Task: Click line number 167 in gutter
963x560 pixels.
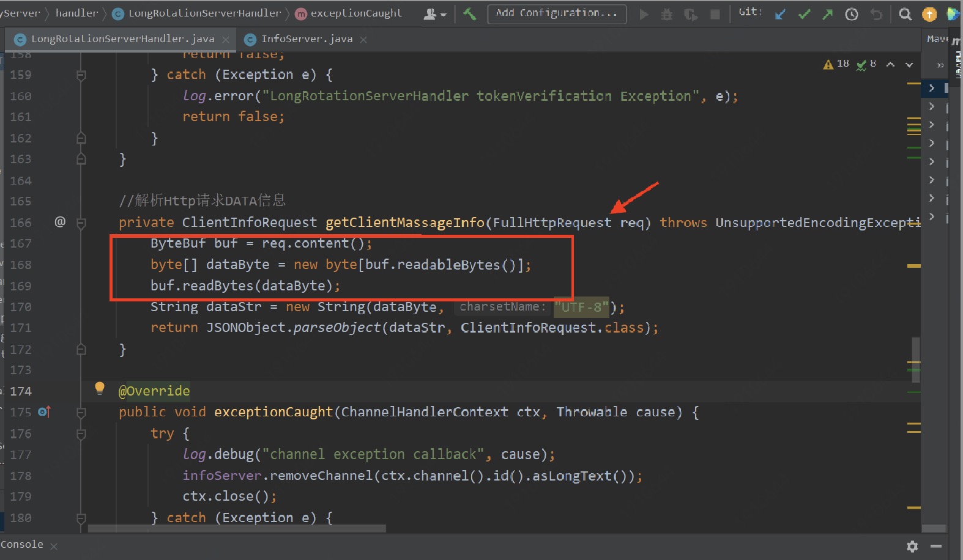Action: [x=21, y=243]
